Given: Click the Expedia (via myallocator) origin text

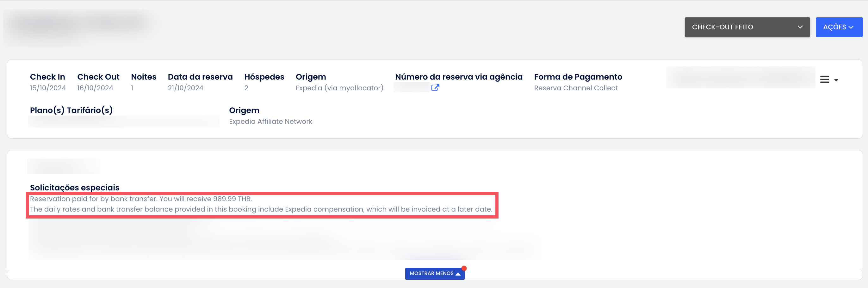Looking at the screenshot, I should point(339,88).
